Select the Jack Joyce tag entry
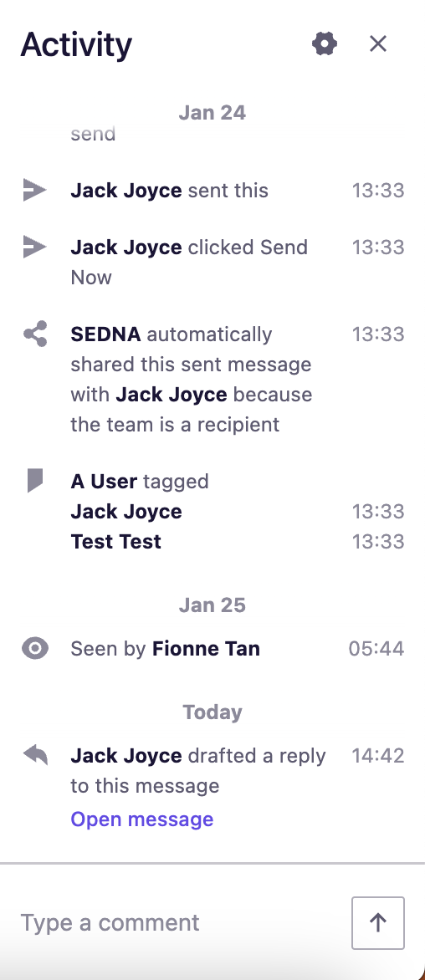This screenshot has height=980, width=425. click(x=126, y=511)
